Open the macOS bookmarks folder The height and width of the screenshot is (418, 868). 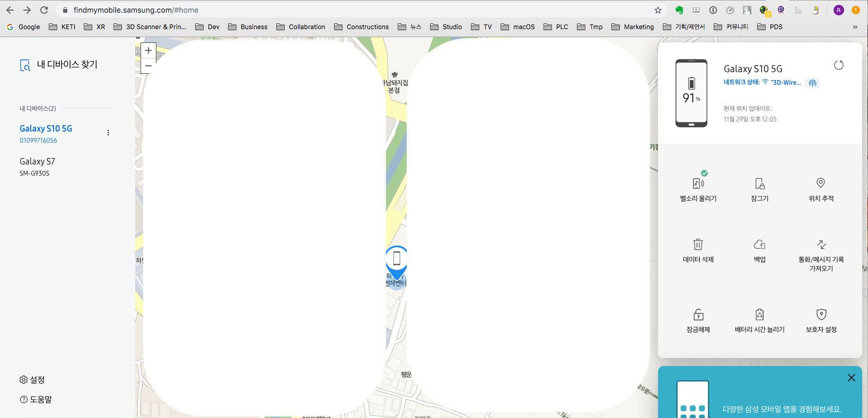coord(518,27)
